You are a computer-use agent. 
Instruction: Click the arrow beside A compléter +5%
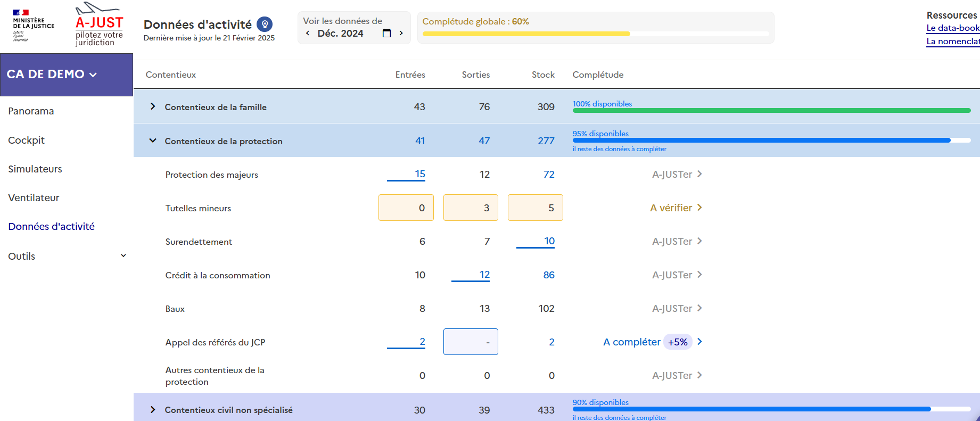699,342
